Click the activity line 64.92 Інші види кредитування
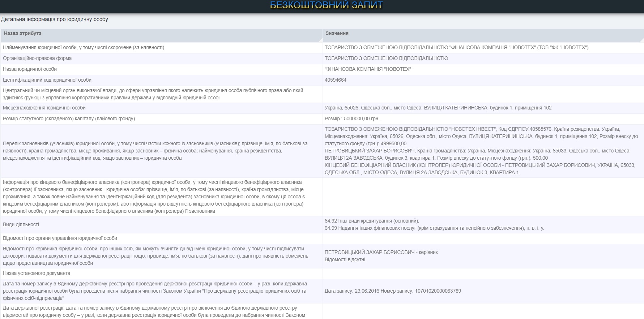644x319 pixels. (x=372, y=221)
